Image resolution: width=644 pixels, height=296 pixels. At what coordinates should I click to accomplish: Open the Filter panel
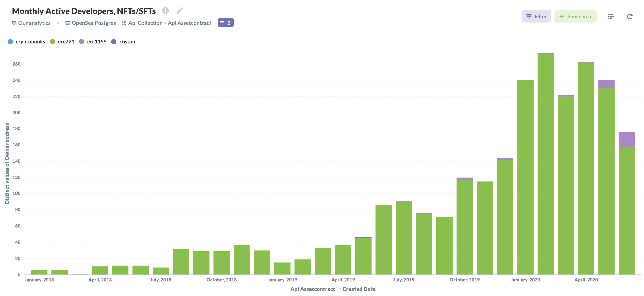pos(536,16)
